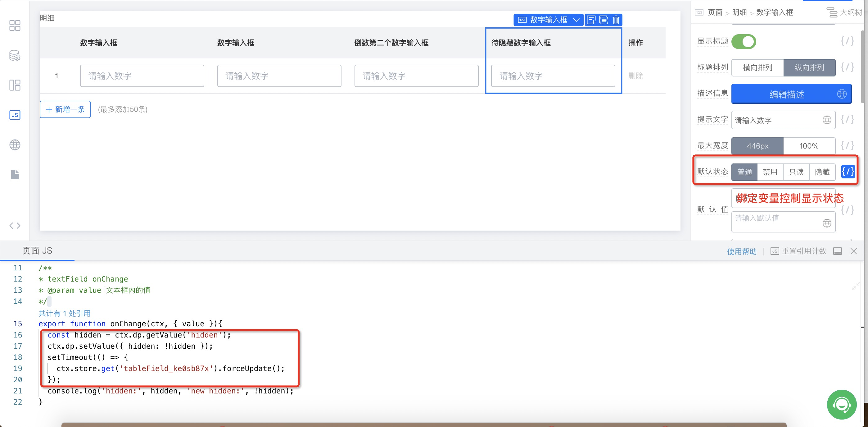This screenshot has width=868, height=427.
Task: Open the component library grid icon
Action: tap(15, 25)
